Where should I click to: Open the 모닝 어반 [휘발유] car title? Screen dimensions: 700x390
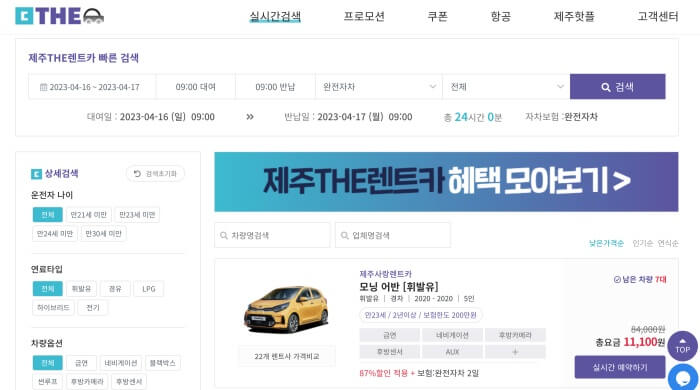click(x=399, y=286)
